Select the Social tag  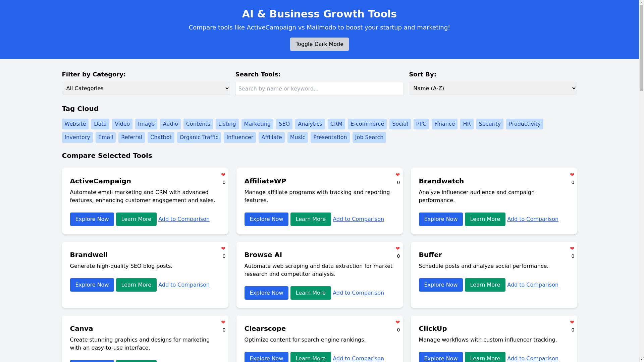click(400, 124)
